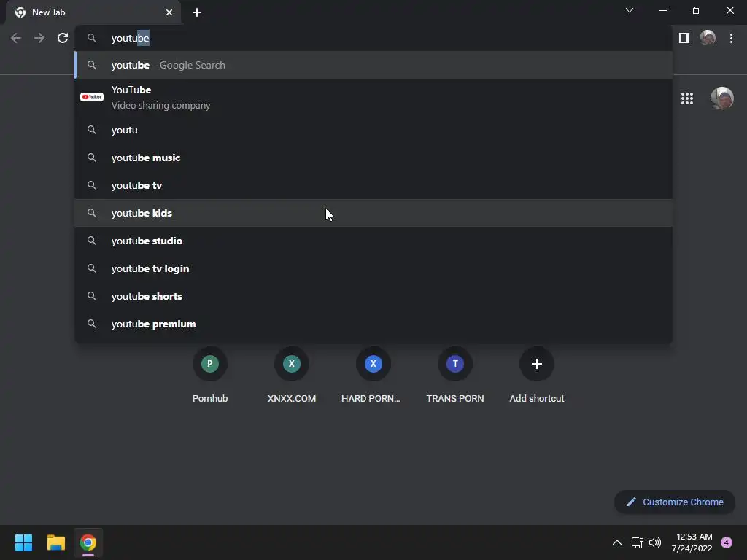Viewport: 747px width, 560px height.
Task: Open the notification count badge
Action: coord(727,542)
